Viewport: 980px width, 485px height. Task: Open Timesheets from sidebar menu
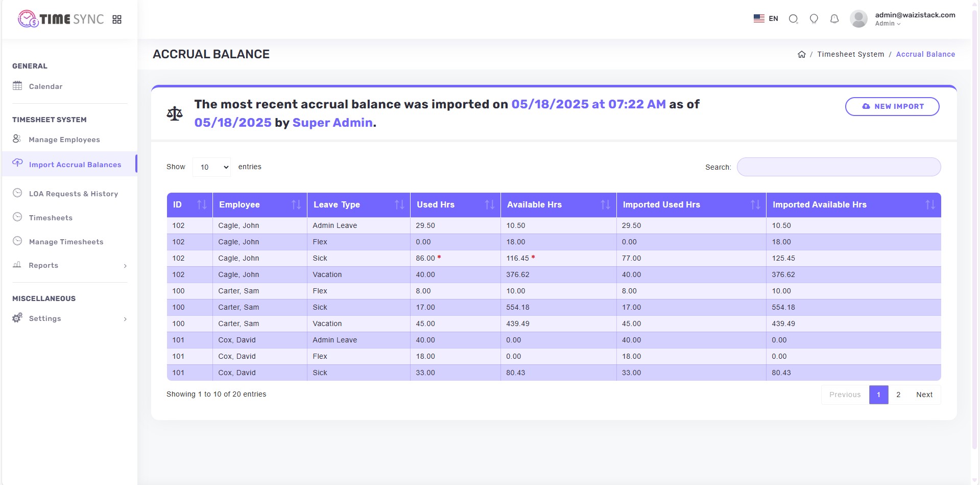[x=51, y=218]
